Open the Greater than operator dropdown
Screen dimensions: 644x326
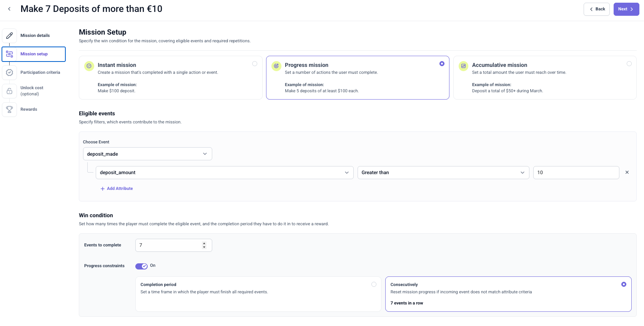click(x=443, y=173)
